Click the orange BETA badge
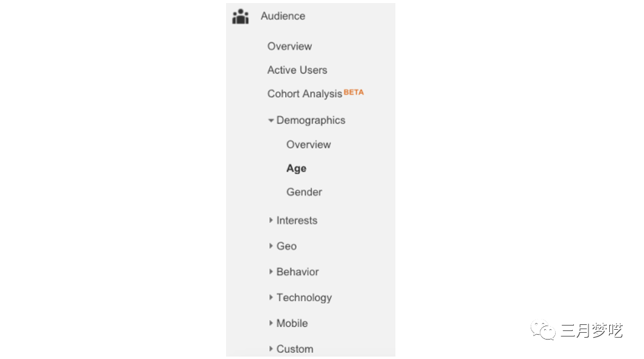The width and height of the screenshot is (644, 359). pyautogui.click(x=353, y=92)
